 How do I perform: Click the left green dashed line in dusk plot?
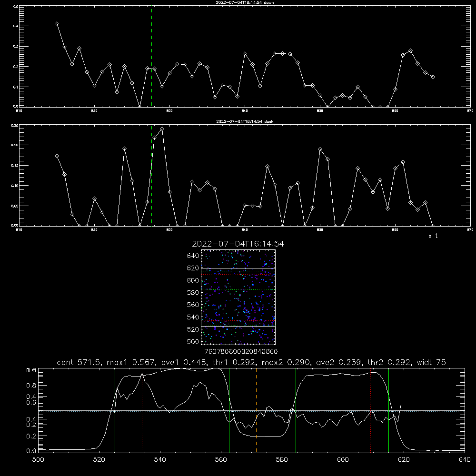pos(151,175)
